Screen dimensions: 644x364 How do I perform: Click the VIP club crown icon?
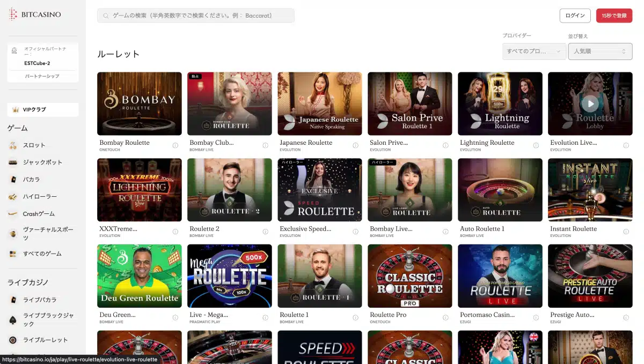click(x=15, y=109)
